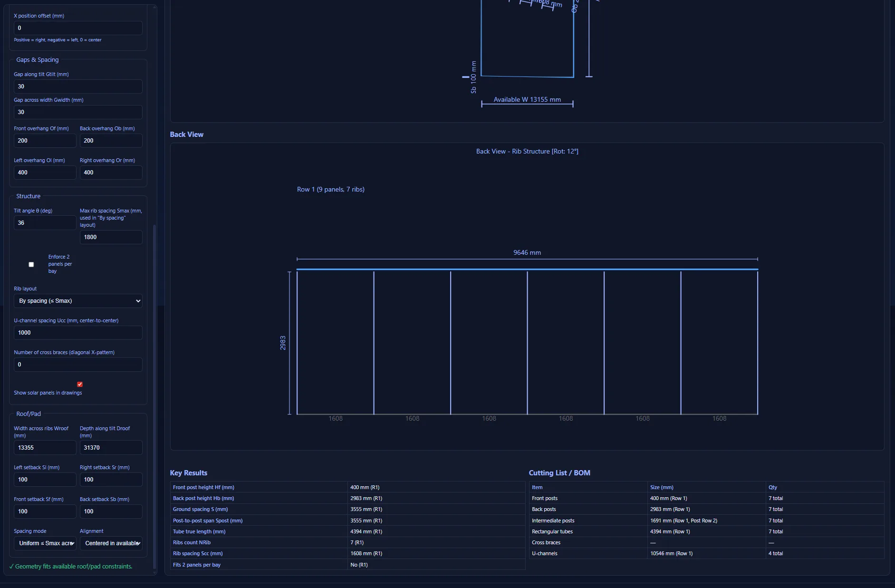Click the Rectangular tubes BOM row
The width and height of the screenshot is (895, 588).
[706, 531]
